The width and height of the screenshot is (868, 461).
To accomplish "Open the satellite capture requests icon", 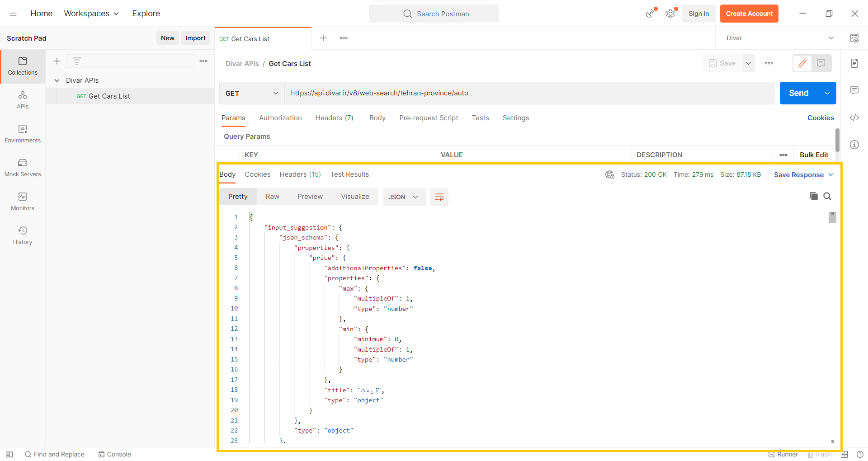I will pyautogui.click(x=651, y=14).
